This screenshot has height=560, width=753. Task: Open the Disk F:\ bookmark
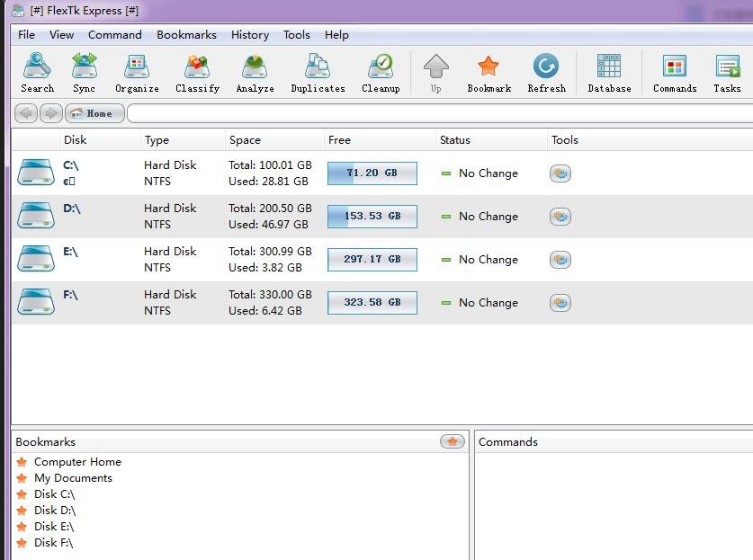click(x=53, y=543)
